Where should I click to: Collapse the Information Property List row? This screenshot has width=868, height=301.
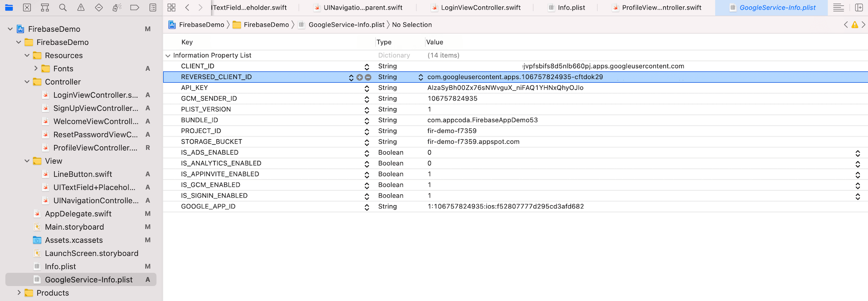point(168,56)
